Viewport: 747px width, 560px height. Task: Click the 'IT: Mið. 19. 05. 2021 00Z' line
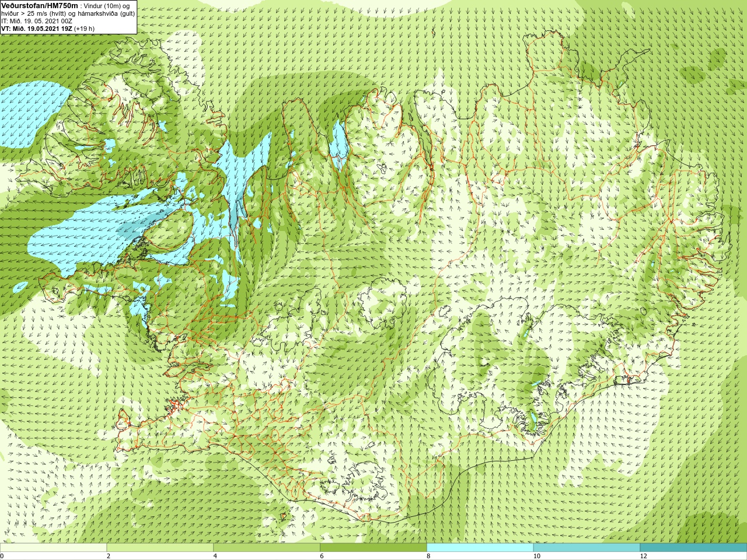tap(37, 21)
